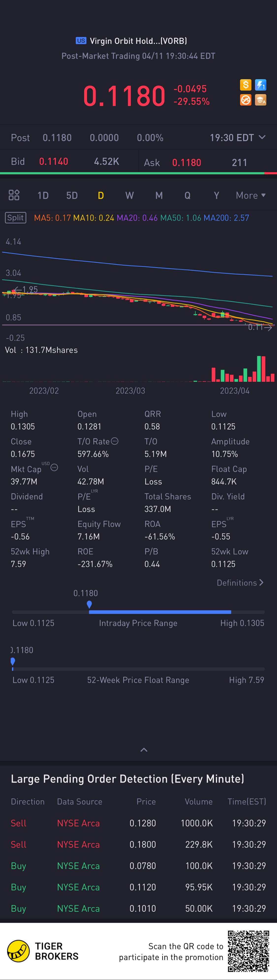Select the 5D chart tab
The image size is (277, 980).
72,196
